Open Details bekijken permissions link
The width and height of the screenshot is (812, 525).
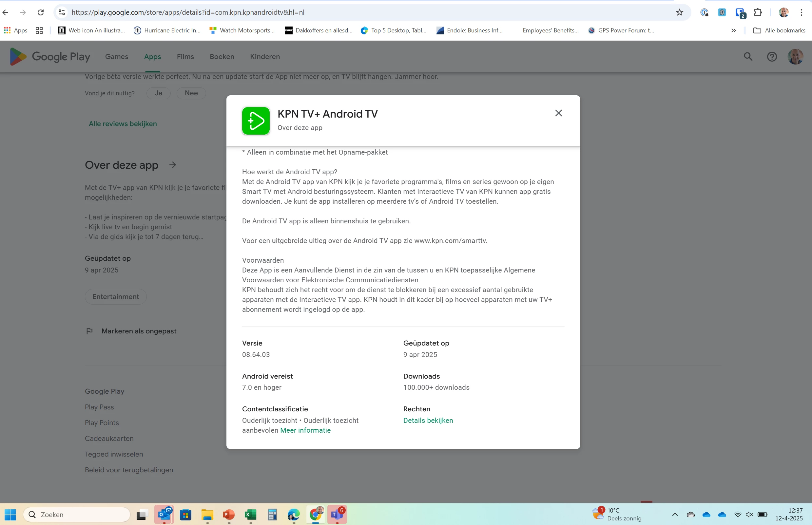click(x=428, y=420)
